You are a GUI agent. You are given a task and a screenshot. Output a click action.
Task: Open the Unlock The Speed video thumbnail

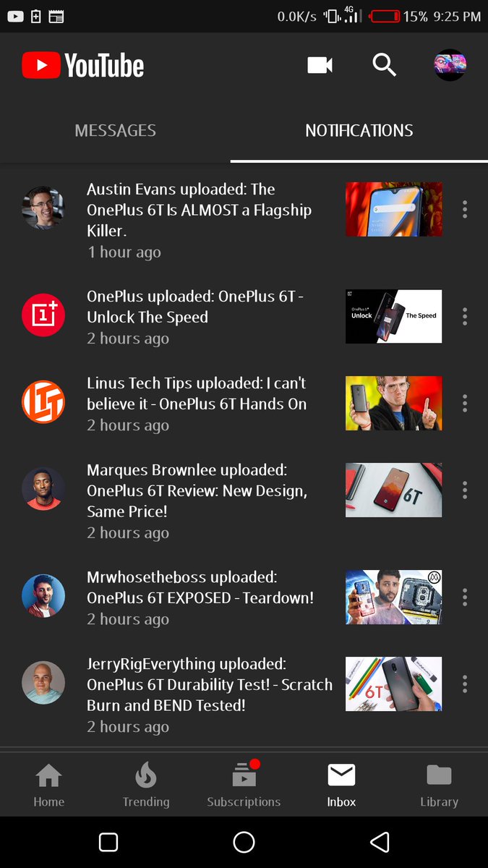pos(394,316)
